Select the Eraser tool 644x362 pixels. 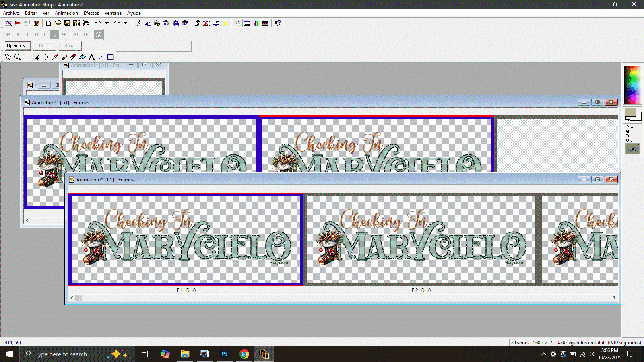[x=73, y=57]
